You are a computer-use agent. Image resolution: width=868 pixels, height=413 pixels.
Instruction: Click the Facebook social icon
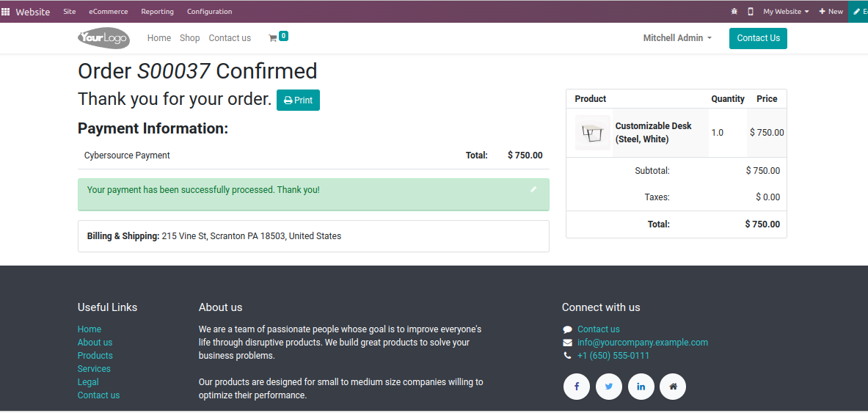pyautogui.click(x=577, y=387)
